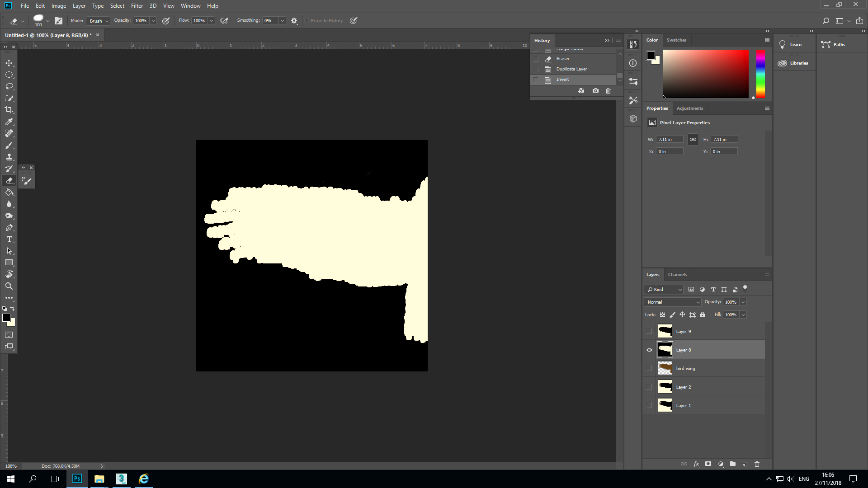Create a new layer with footer icon
This screenshot has width=868, height=488.
click(x=745, y=464)
